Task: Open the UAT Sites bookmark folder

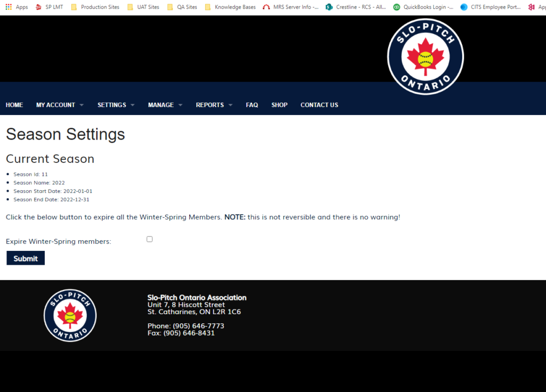Action: (x=143, y=7)
